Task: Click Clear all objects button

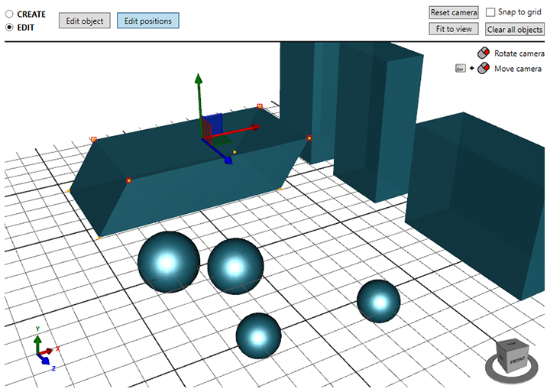Action: 515,30
